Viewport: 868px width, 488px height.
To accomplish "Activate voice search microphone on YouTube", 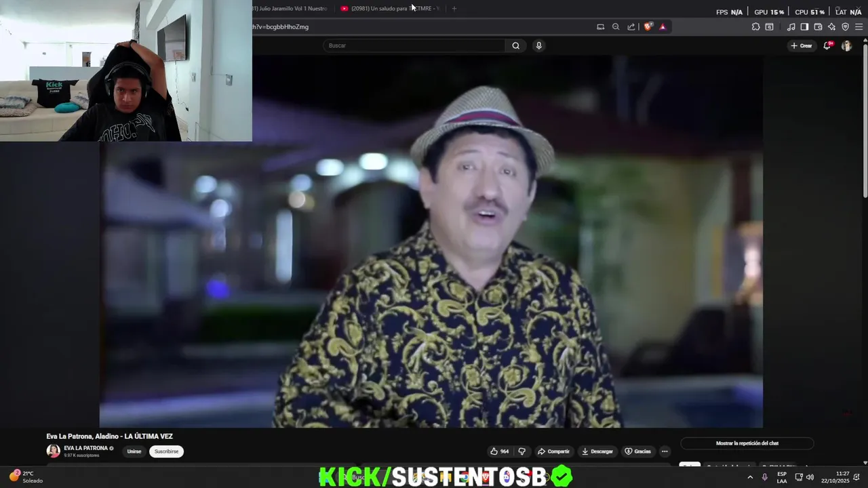I will [538, 45].
